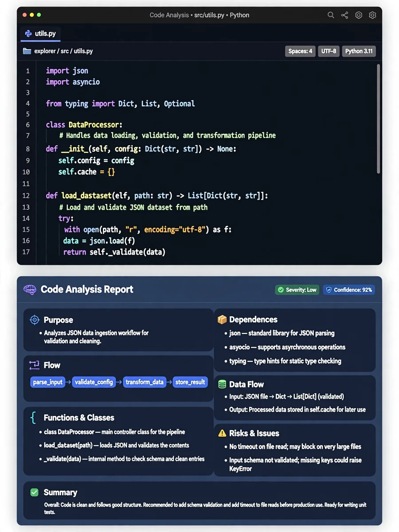This screenshot has width=399, height=532.
Task: Click the shield icon in Confidence badge
Action: pos(329,290)
